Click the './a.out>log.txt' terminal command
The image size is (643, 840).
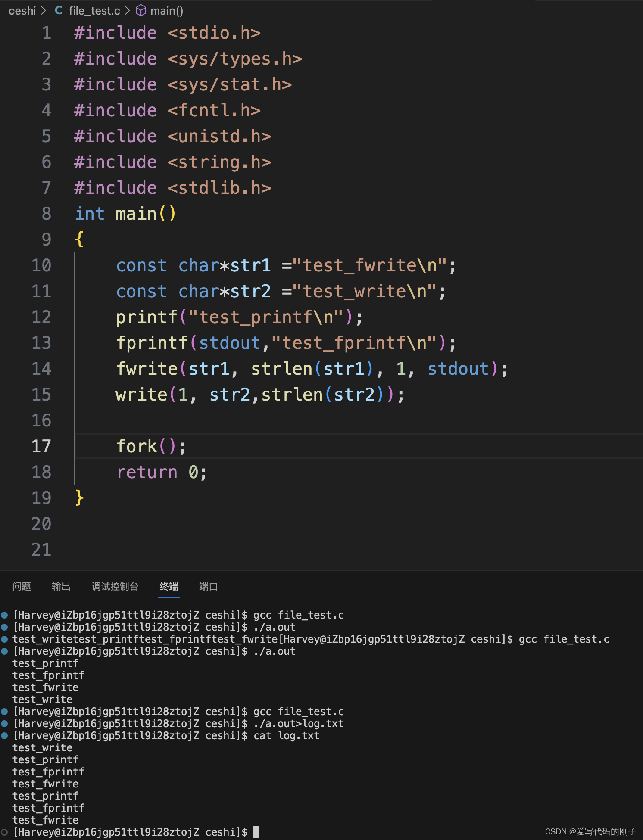(299, 724)
